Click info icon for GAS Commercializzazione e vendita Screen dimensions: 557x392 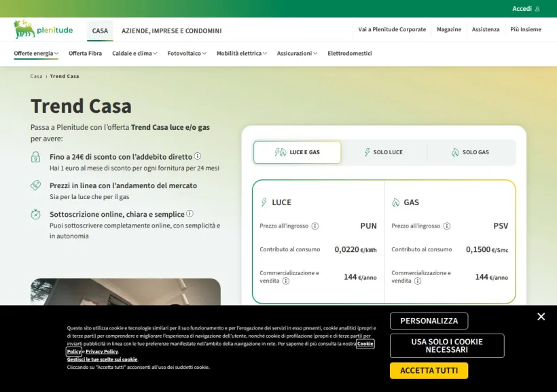click(x=418, y=281)
